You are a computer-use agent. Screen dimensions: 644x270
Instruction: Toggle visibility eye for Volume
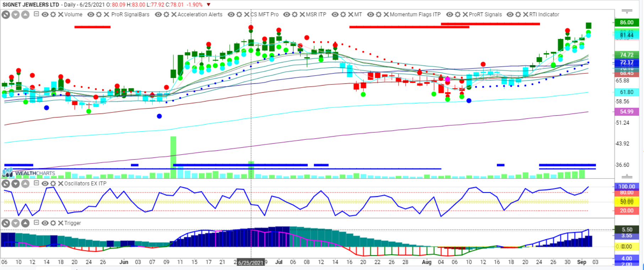[45, 15]
